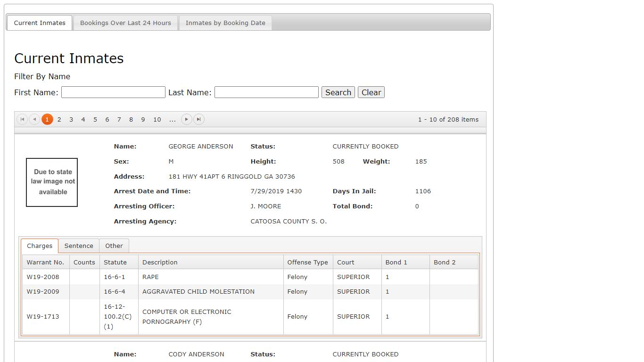Open the Bookings Over Last 24 Hours tab

125,23
